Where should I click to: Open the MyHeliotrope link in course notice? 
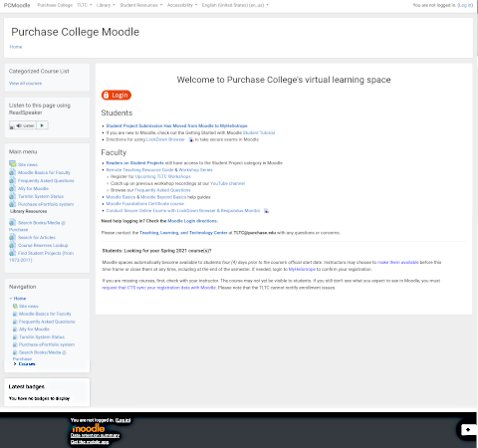pyautogui.click(x=302, y=269)
